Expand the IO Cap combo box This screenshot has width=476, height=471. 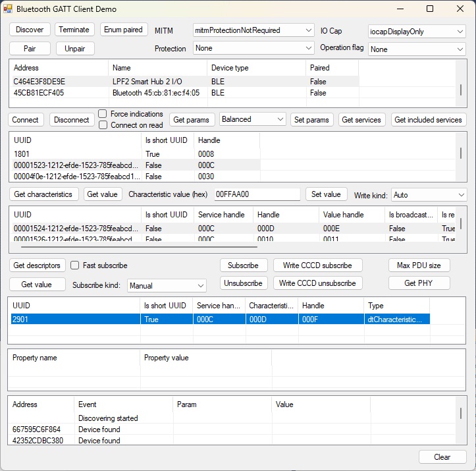click(x=417, y=31)
